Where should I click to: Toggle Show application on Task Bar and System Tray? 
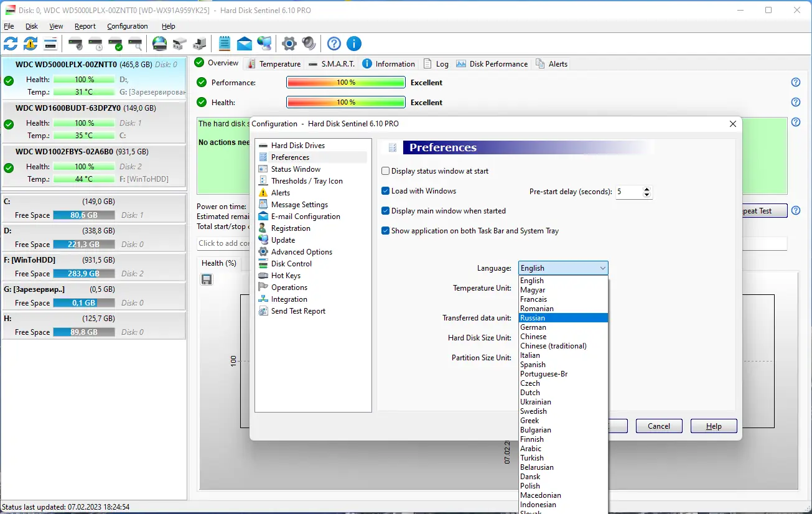[386, 231]
